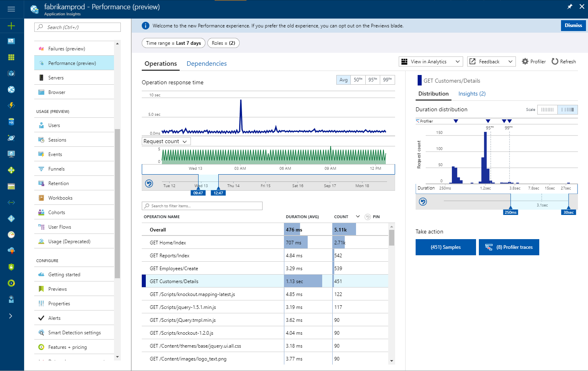The height and width of the screenshot is (371, 588).
Task: Open the Insights (2) tab
Action: [472, 94]
